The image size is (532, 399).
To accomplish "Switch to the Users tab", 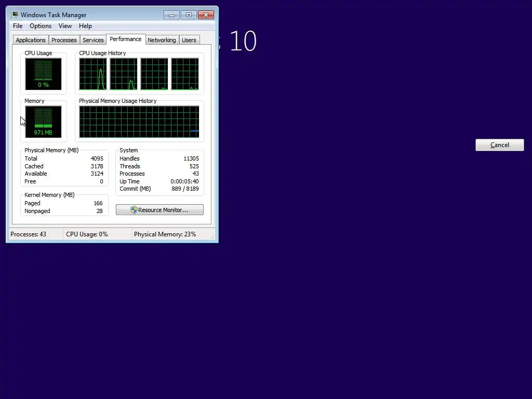I will [189, 40].
